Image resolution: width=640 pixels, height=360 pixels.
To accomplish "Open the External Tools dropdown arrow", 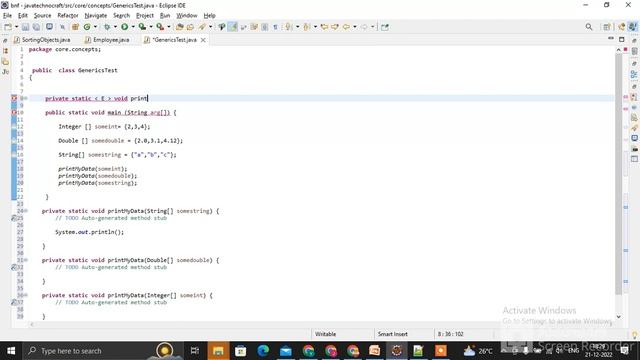I will [x=169, y=27].
